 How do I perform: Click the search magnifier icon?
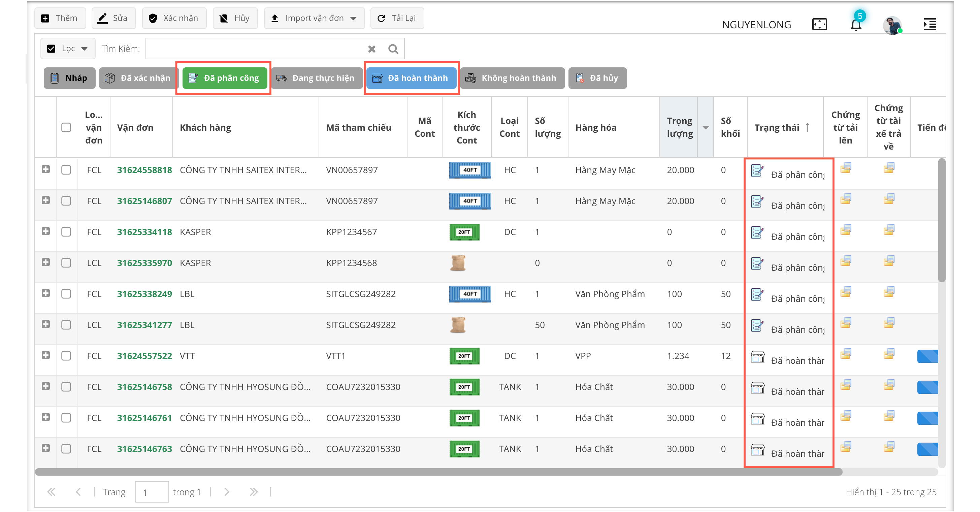[x=393, y=49]
